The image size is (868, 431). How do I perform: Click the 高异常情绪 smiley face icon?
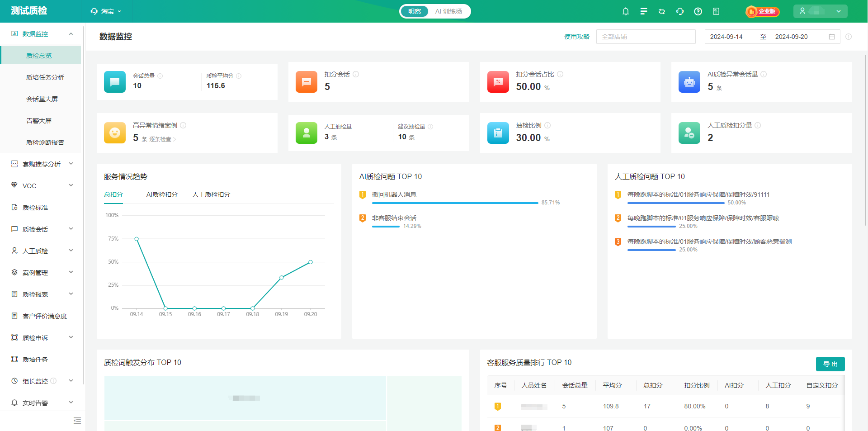[x=115, y=133]
